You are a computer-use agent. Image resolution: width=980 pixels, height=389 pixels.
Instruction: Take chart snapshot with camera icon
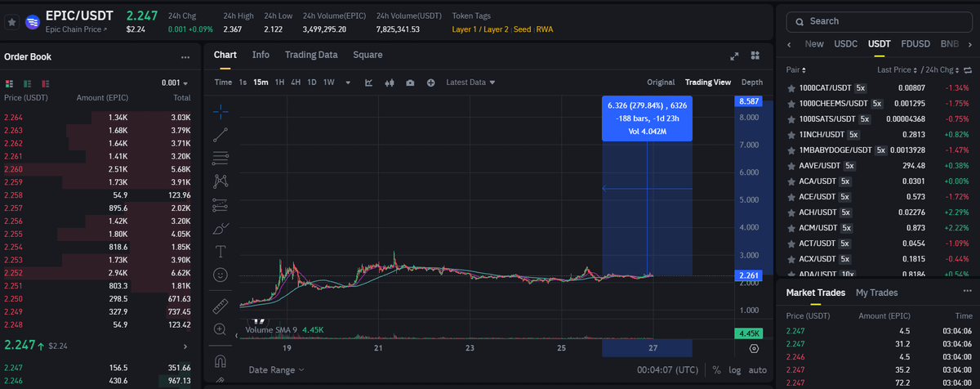(410, 83)
